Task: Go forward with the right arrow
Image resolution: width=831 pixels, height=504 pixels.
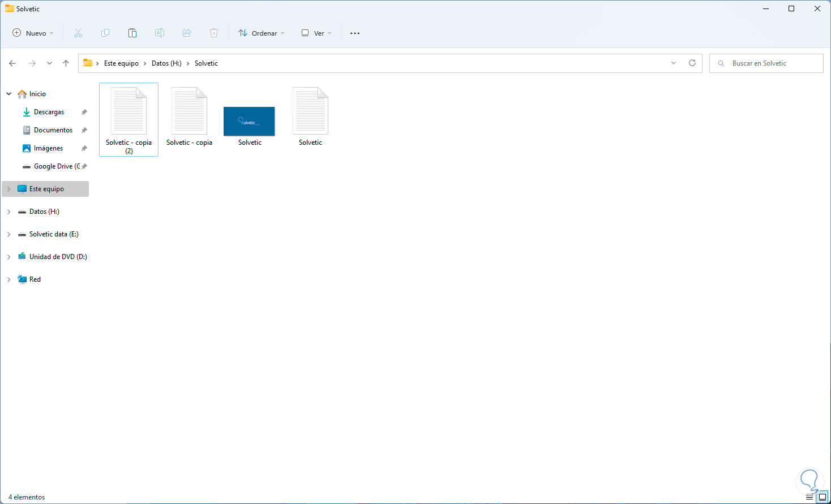Action: point(32,63)
